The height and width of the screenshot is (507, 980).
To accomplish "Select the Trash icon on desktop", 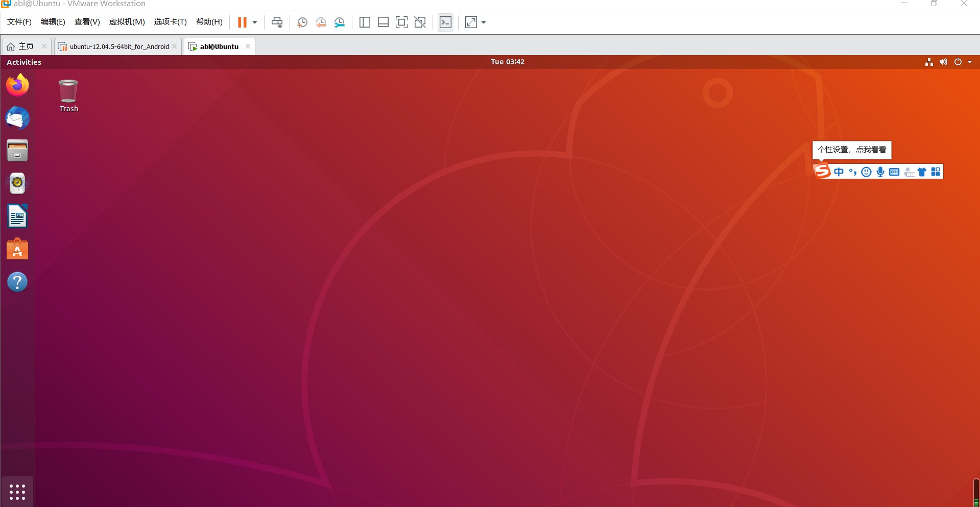I will [x=68, y=95].
